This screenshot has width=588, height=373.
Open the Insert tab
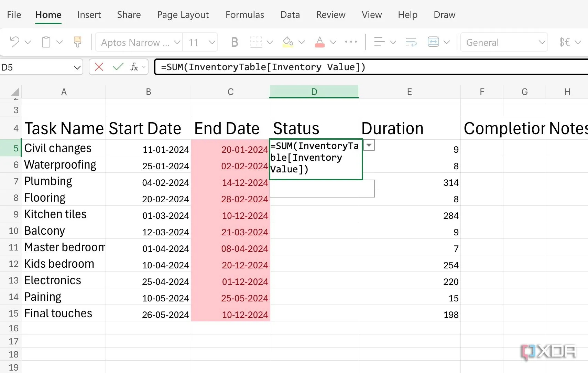(x=89, y=15)
